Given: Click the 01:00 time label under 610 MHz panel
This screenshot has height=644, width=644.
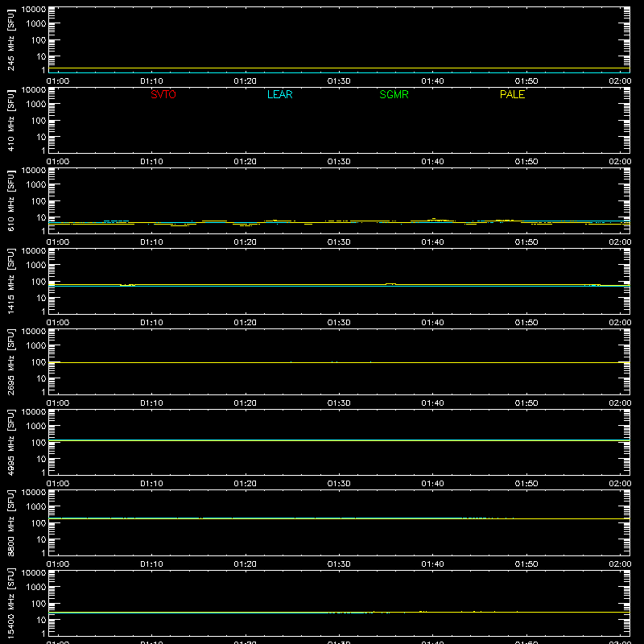Looking at the screenshot, I should [58, 242].
